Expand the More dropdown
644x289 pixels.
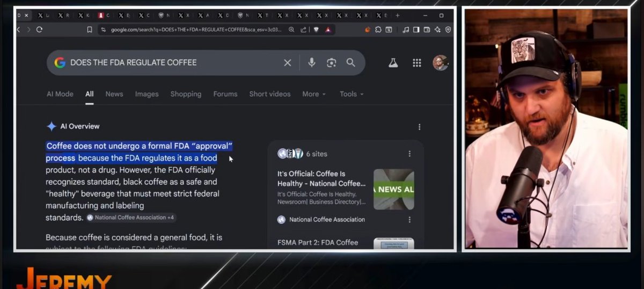click(314, 94)
